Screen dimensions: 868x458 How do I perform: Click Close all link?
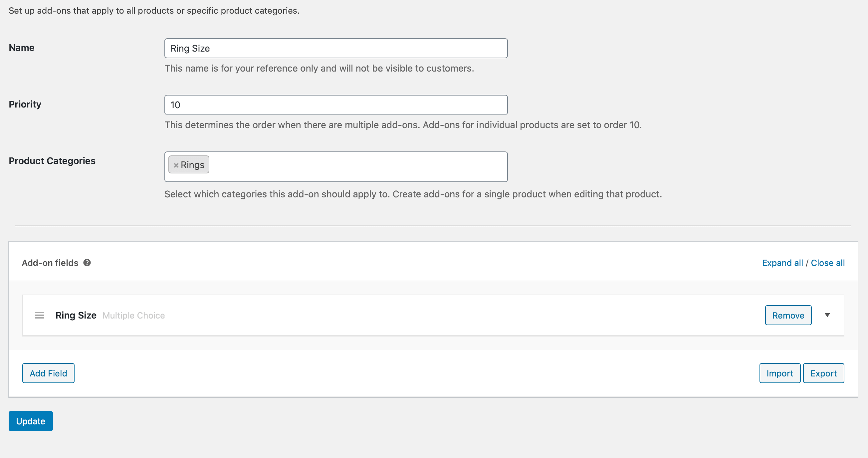(x=828, y=263)
